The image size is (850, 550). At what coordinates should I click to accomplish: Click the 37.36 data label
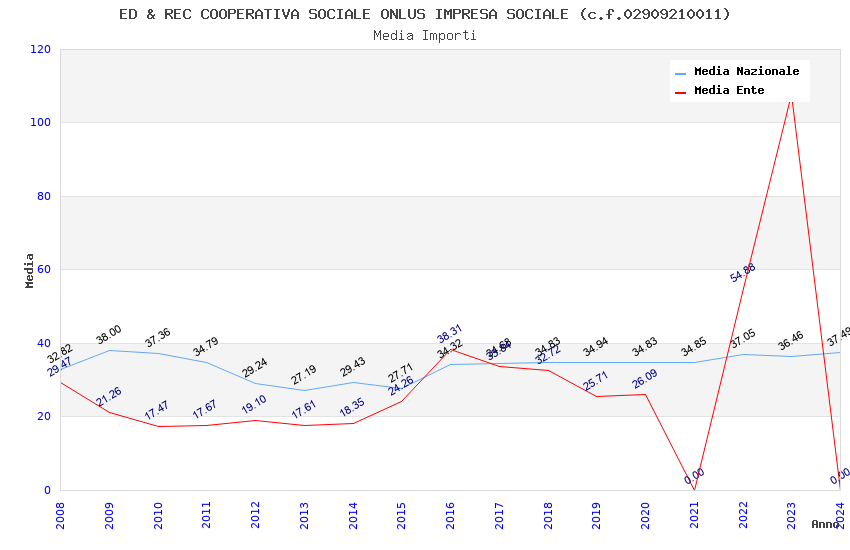[x=158, y=337]
